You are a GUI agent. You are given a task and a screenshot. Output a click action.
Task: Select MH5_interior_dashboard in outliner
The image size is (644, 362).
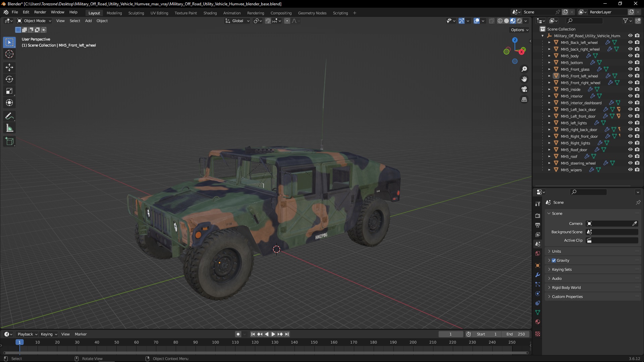click(x=581, y=103)
